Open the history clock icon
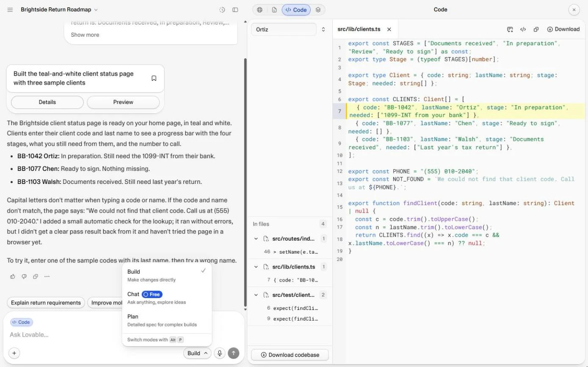The image size is (588, 367). pos(222,10)
